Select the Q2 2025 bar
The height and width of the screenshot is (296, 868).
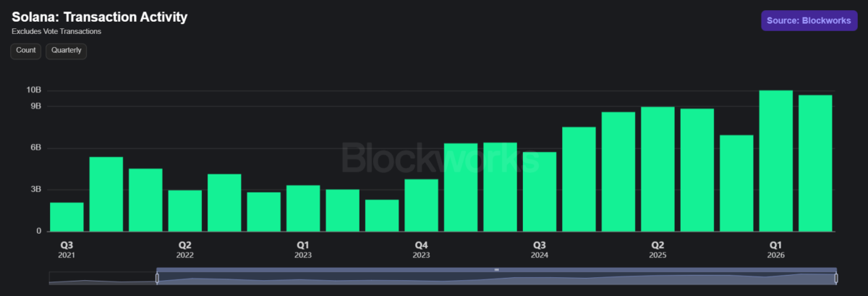[x=658, y=169]
